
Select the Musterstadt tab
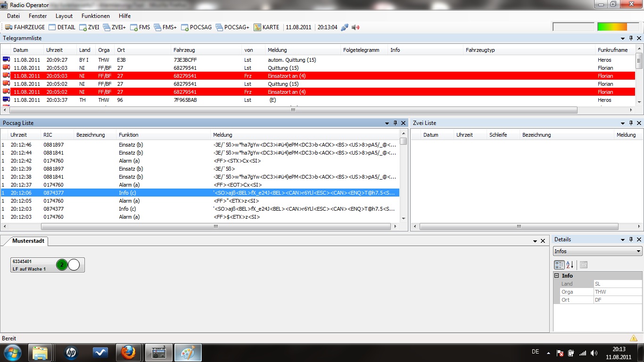(28, 241)
